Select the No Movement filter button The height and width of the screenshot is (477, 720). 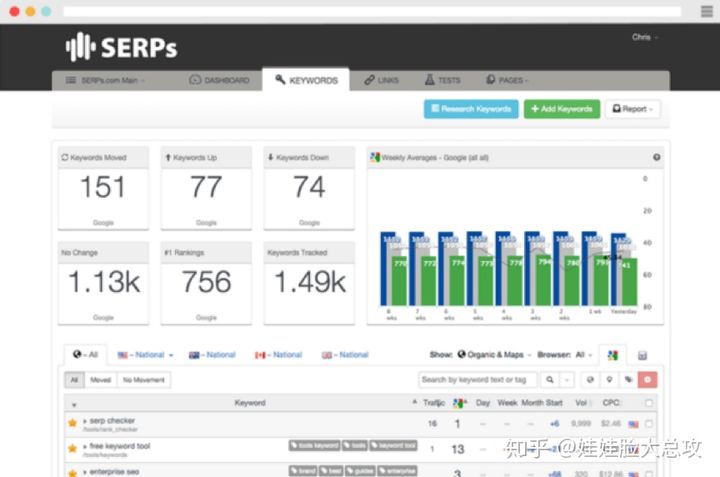(144, 380)
